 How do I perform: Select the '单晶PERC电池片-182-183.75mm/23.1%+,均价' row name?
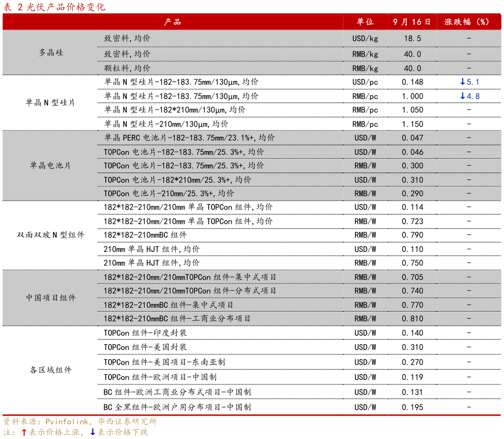coord(189,138)
